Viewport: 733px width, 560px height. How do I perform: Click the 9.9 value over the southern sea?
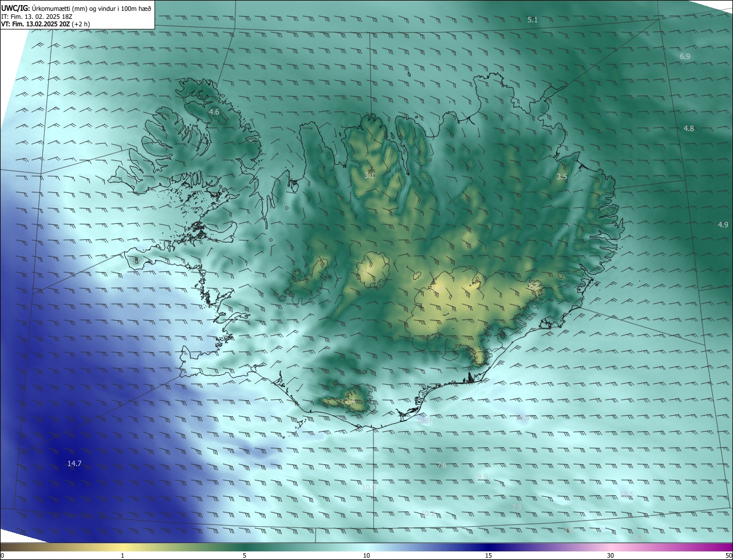(x=482, y=476)
